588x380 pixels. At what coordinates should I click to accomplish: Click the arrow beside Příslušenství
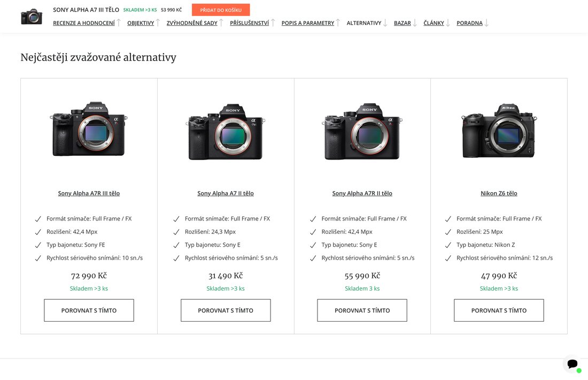[273, 22]
